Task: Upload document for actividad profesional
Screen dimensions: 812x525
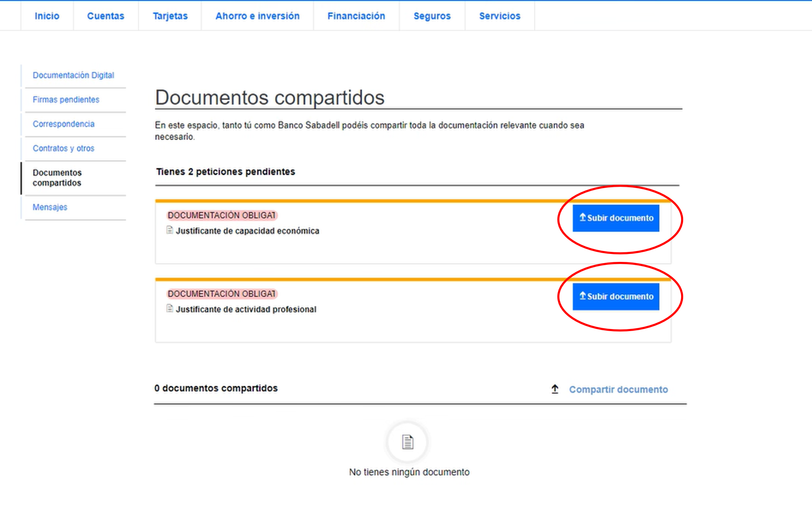Action: [x=616, y=296]
